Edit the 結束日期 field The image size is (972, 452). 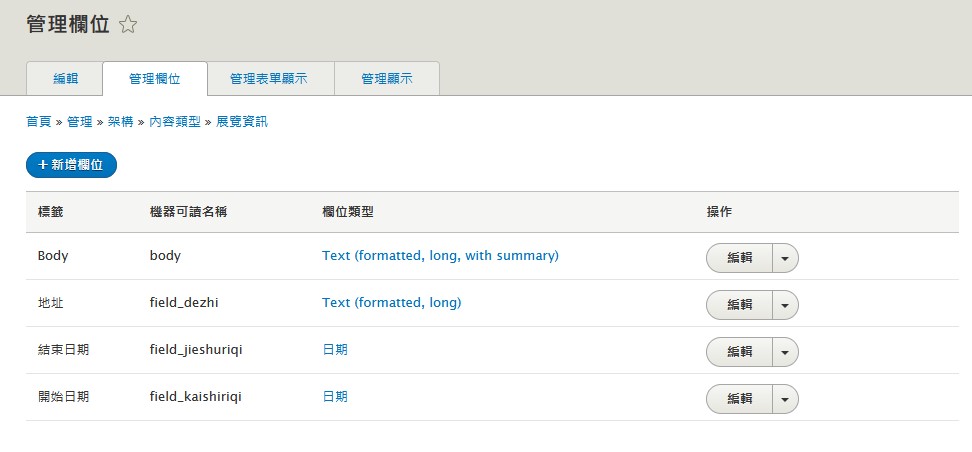739,351
